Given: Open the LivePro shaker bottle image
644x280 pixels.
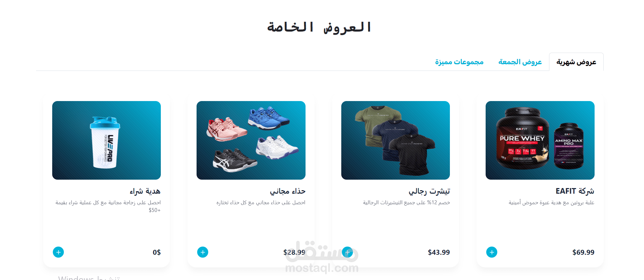Looking at the screenshot, I should (107, 140).
